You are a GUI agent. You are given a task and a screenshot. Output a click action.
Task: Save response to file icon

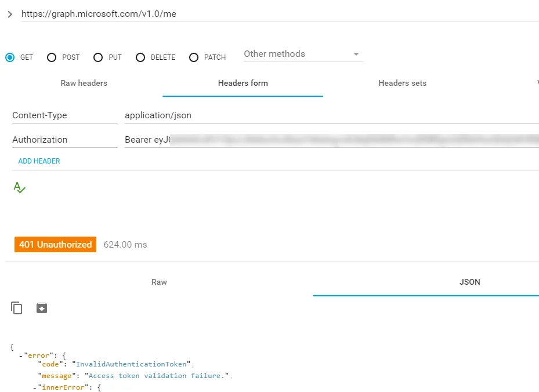tap(42, 308)
